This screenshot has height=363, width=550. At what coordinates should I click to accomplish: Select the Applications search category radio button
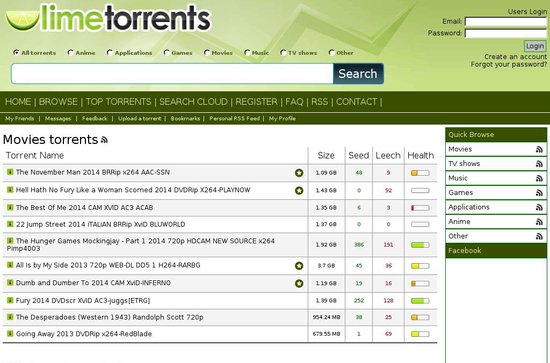tap(110, 53)
